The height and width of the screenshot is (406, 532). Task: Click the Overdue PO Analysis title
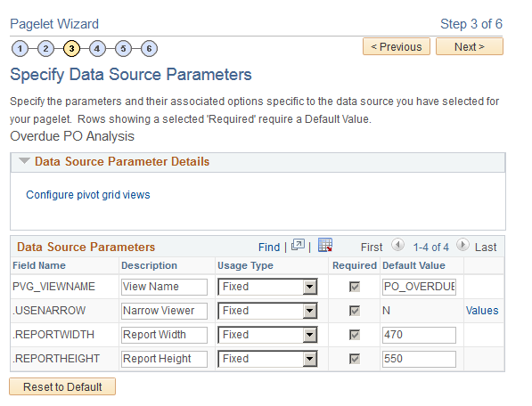tap(72, 136)
